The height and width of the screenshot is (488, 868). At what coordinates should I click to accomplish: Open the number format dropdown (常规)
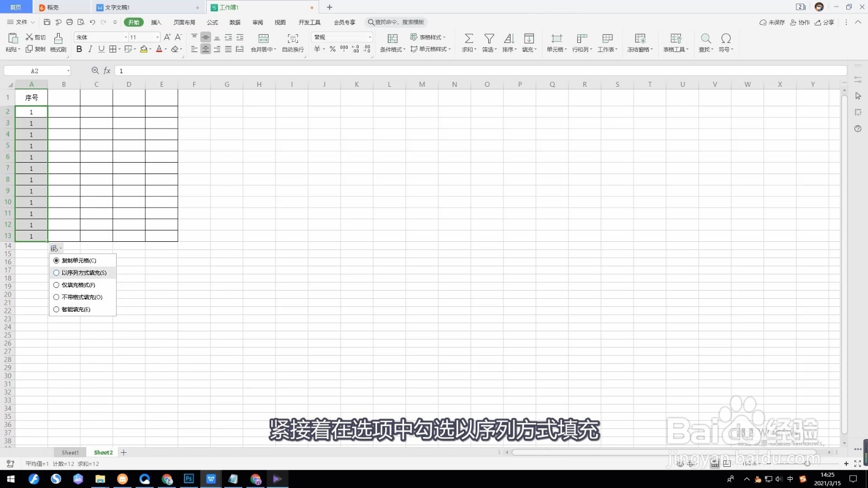point(370,37)
